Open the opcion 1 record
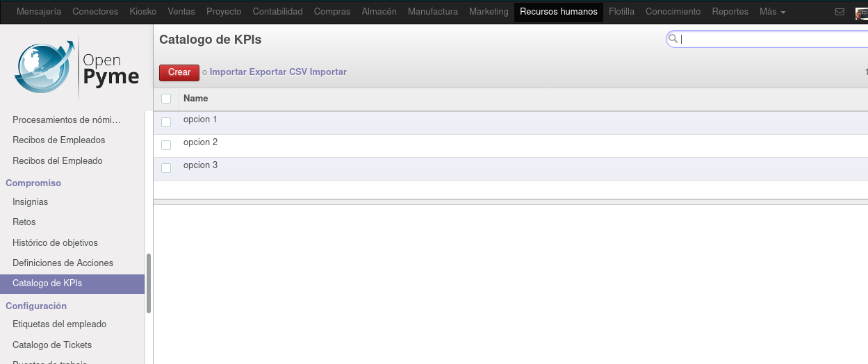 click(x=510, y=122)
